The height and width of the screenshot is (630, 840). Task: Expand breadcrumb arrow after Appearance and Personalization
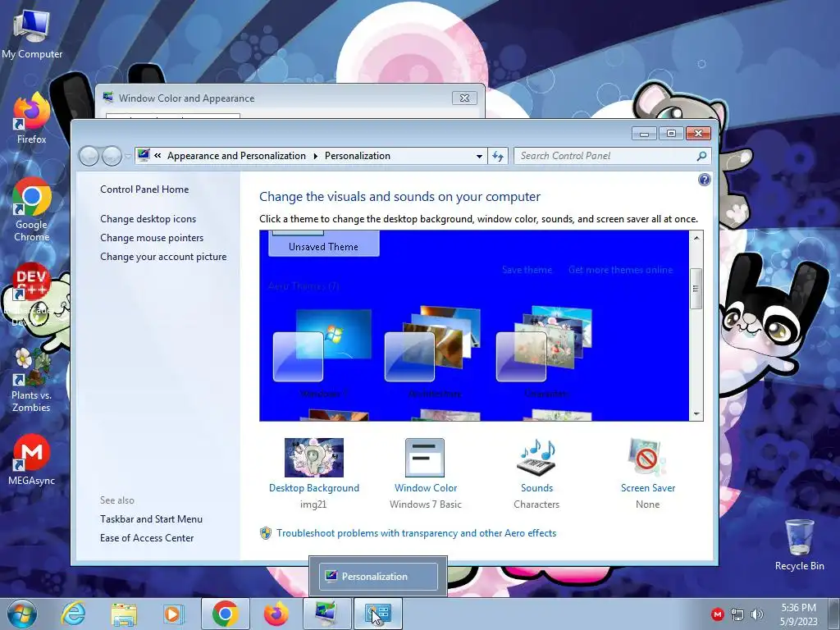coord(315,156)
